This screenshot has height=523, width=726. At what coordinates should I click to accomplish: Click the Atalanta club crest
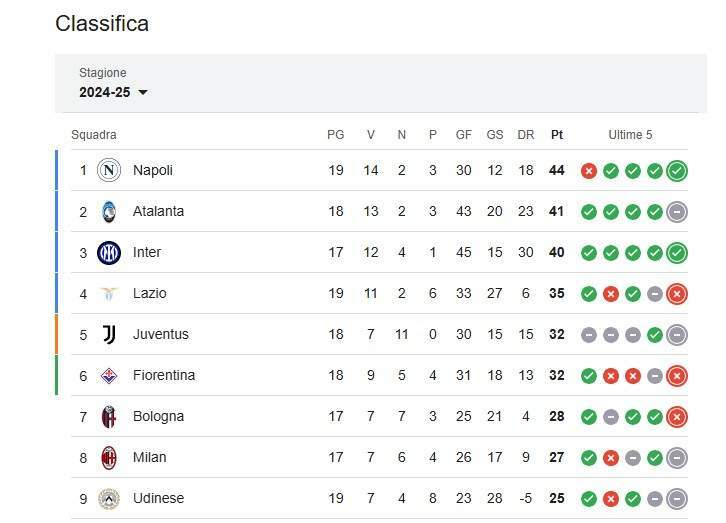click(109, 212)
